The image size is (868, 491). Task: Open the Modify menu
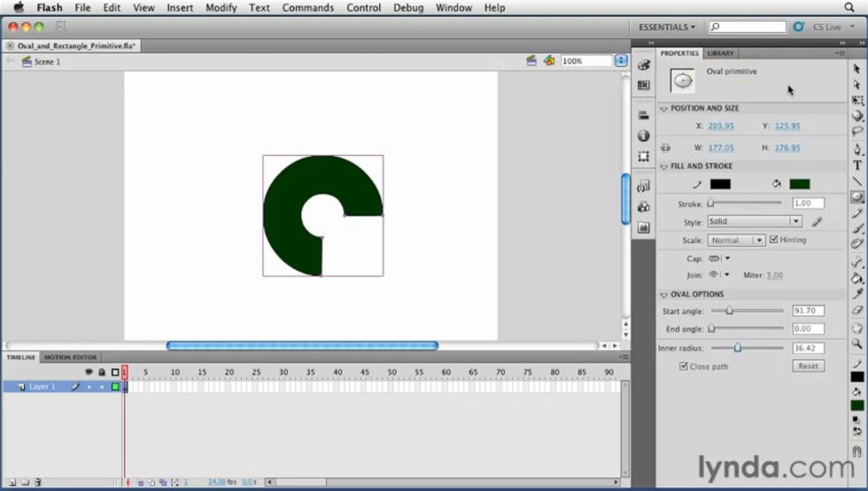click(x=221, y=8)
